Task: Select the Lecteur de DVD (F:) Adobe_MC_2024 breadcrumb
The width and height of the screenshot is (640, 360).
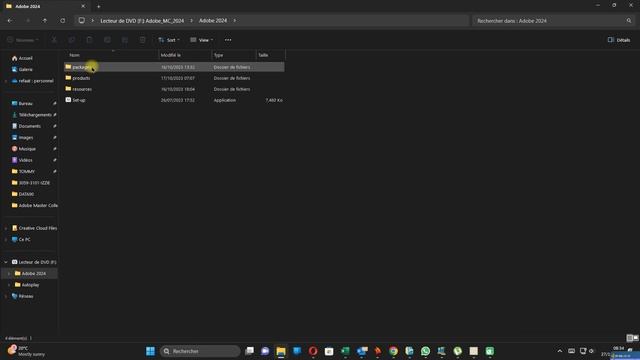Action: (142, 20)
